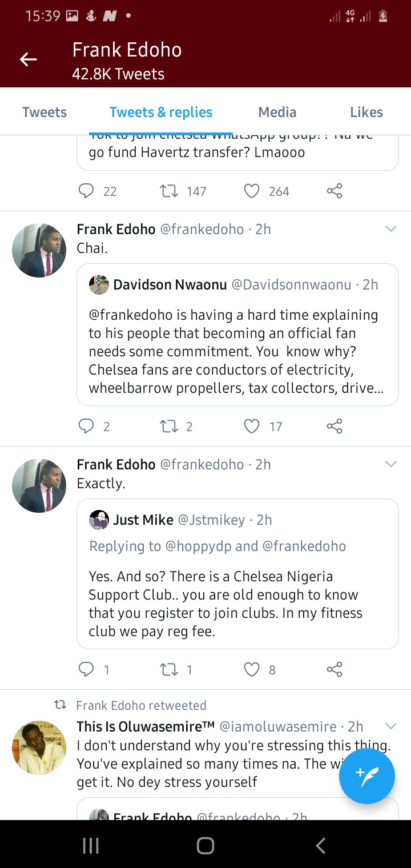Retweet the "Exactly." tweet
Image resolution: width=411 pixels, height=868 pixels.
point(169,669)
